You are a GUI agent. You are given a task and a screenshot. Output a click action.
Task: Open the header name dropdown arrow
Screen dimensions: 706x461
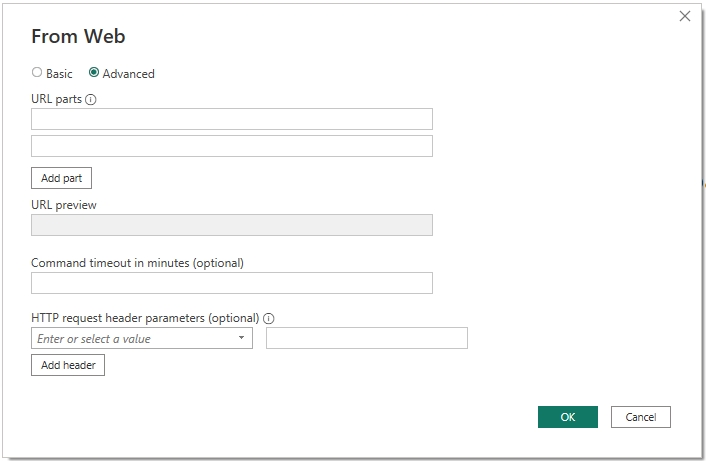(242, 339)
